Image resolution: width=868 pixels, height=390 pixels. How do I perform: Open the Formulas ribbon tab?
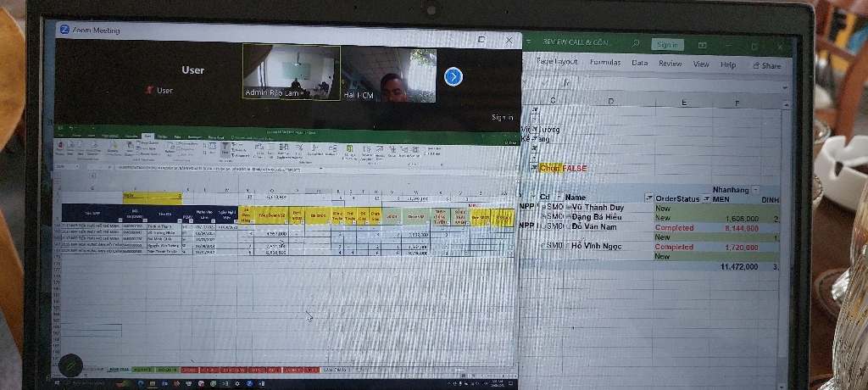(605, 63)
